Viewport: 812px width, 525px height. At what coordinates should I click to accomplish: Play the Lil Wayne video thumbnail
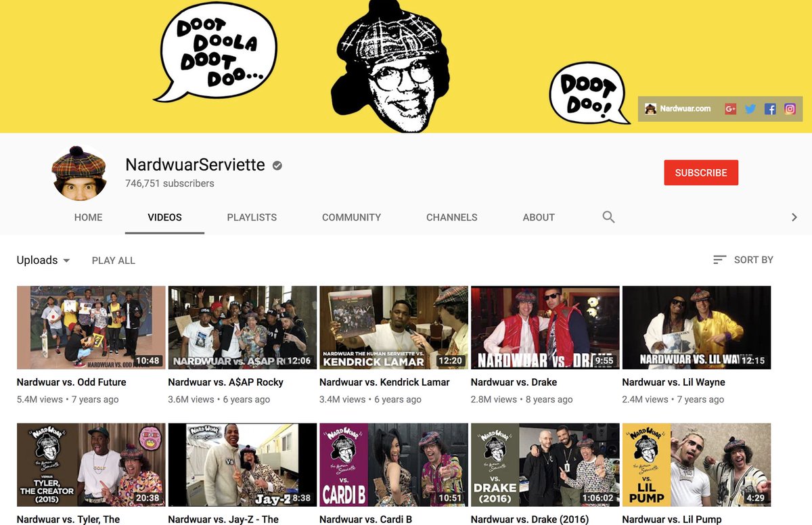[697, 327]
